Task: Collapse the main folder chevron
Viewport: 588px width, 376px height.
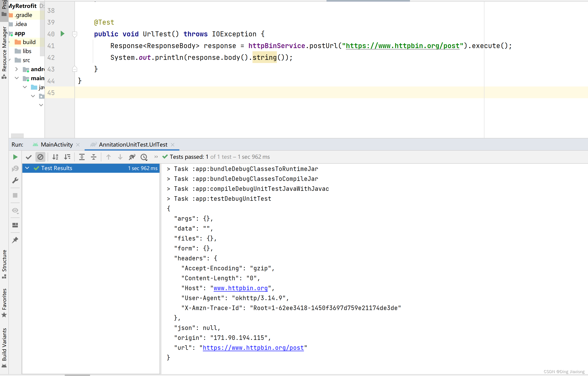Action: [17, 78]
